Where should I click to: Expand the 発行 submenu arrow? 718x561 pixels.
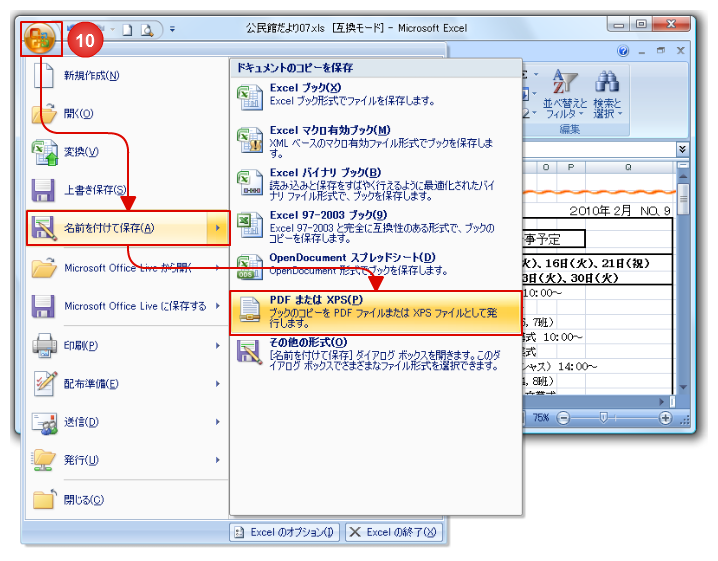coord(218,460)
